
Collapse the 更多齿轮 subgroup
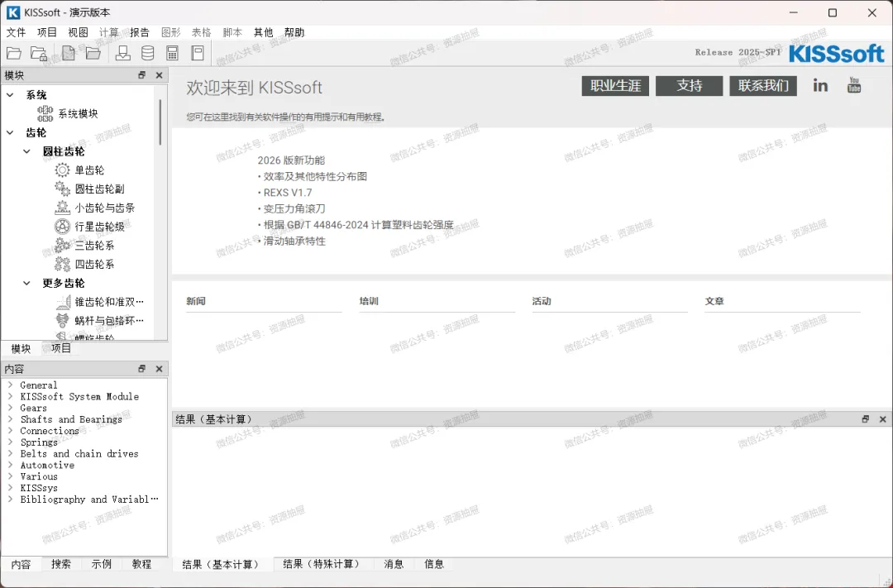pos(26,283)
